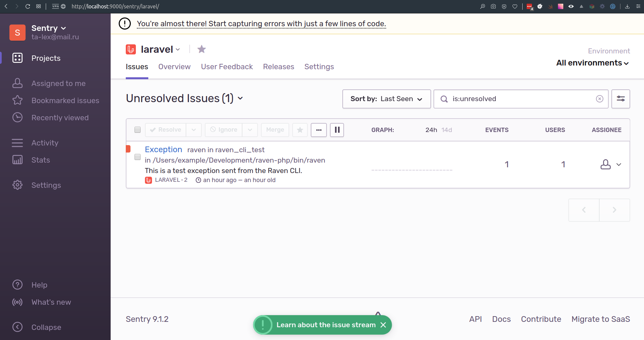
Task: Open Bookmarked issues star icon
Action: pos(17,100)
